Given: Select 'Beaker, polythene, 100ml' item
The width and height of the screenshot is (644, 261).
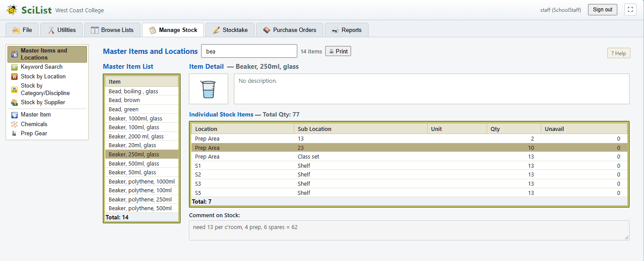Looking at the screenshot, I should click(142, 190).
